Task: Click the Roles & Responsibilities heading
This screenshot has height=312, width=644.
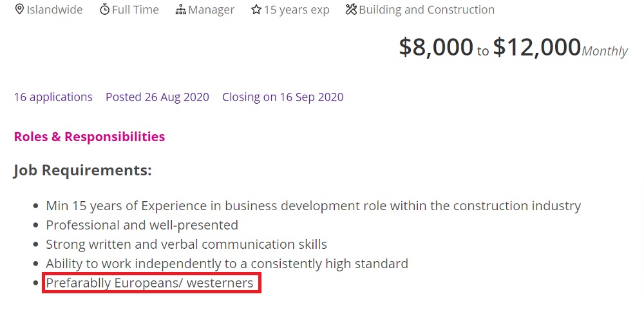Action: pyautogui.click(x=90, y=137)
